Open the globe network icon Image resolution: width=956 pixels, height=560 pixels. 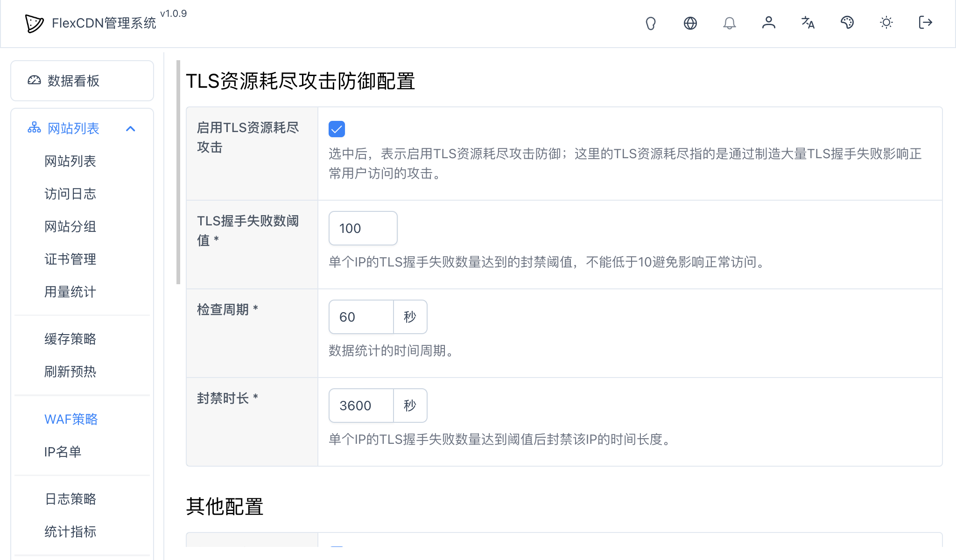pos(690,23)
